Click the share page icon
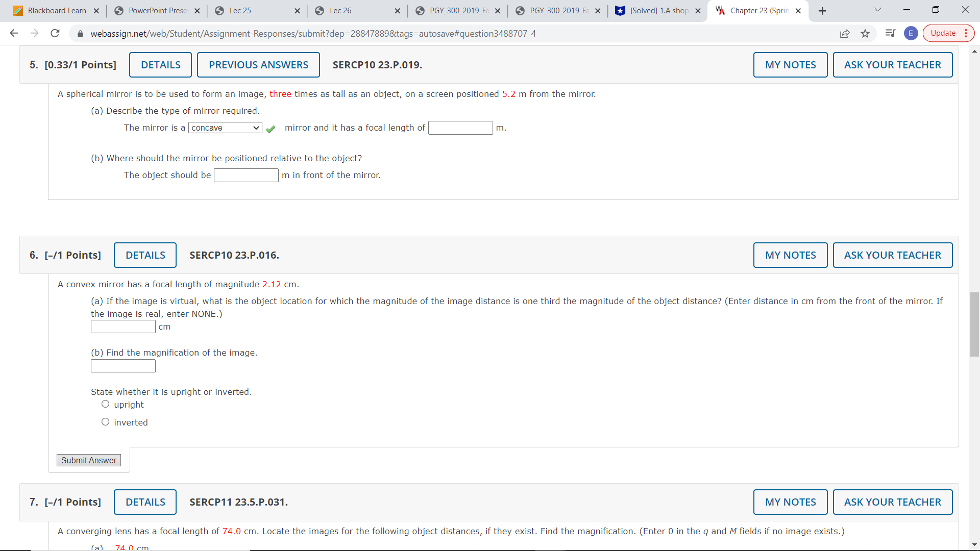This screenshot has width=980, height=551. 845,33
